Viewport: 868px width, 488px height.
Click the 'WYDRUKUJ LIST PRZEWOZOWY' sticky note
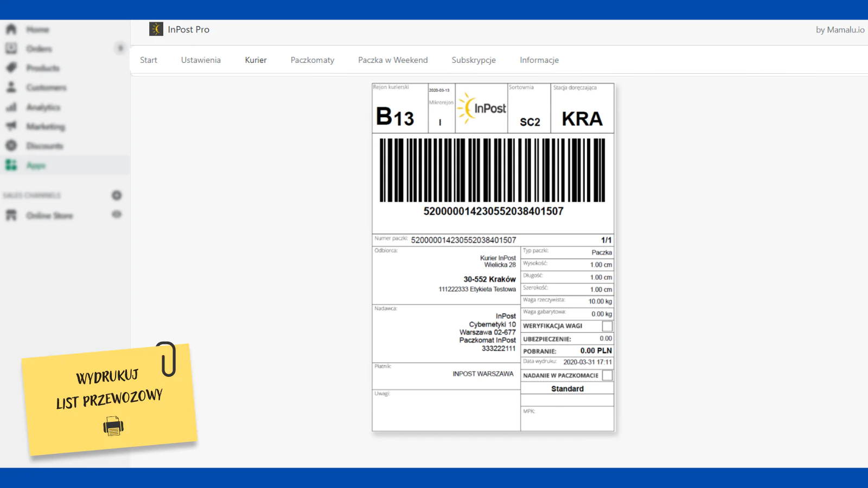pos(109,399)
